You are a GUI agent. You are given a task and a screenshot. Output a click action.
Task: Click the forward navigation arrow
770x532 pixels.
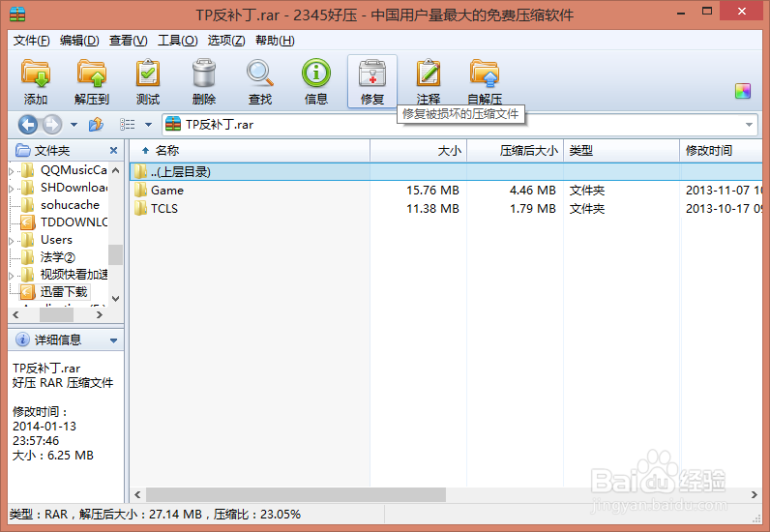click(52, 125)
